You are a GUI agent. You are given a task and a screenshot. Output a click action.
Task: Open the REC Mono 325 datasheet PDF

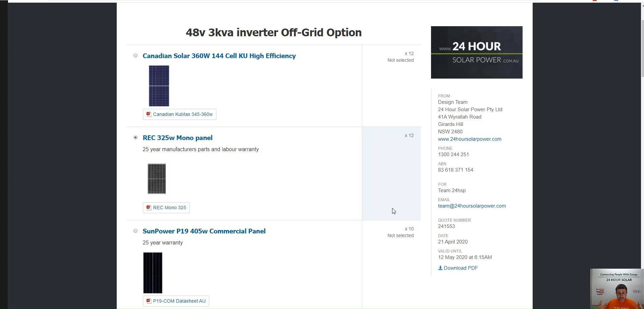coord(166,208)
